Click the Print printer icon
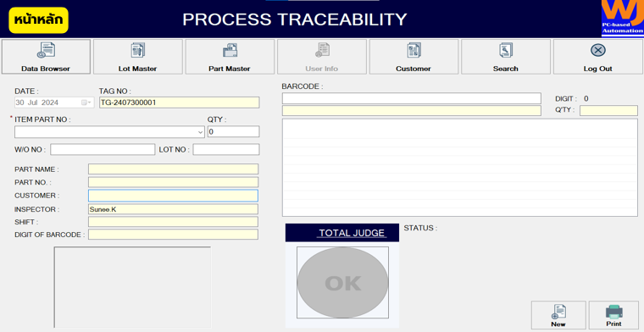Image resolution: width=644 pixels, height=332 pixels. [614, 312]
